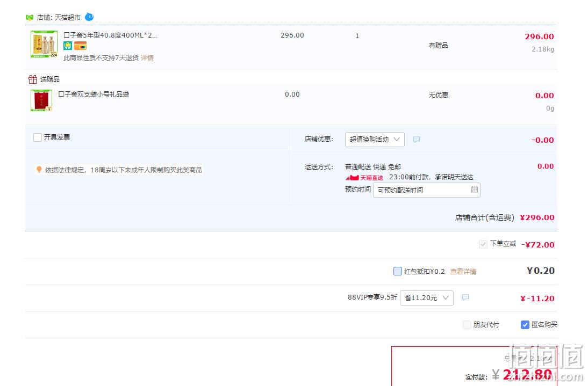Image resolution: width=588 pixels, height=386 pixels.
Task: Click the 店铺合计(含运费) label
Action: 484,217
